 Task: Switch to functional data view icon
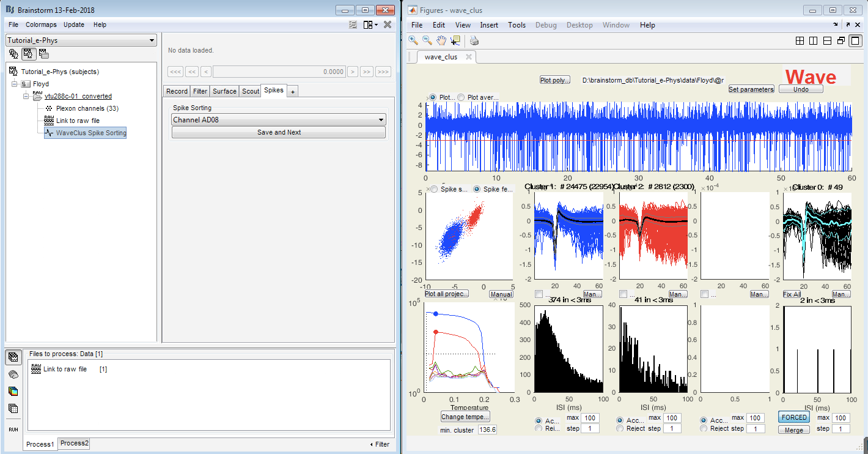[x=28, y=54]
